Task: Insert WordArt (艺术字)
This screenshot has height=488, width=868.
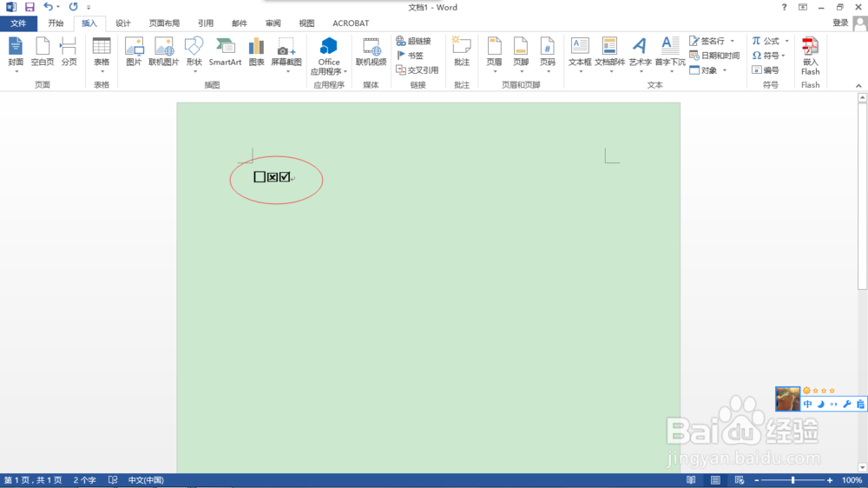Action: click(640, 56)
